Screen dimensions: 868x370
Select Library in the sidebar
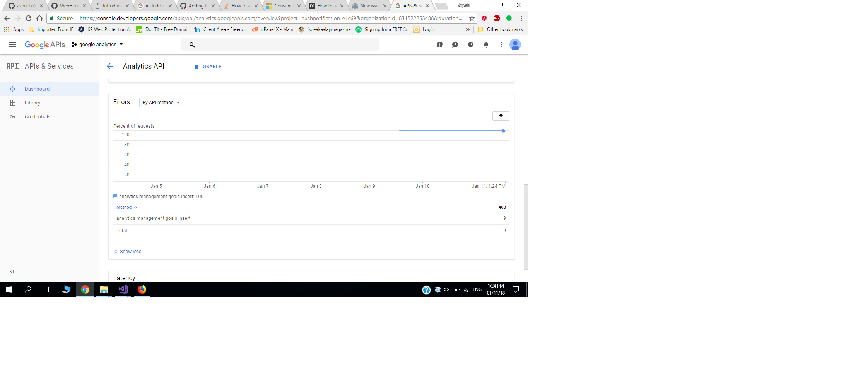(32, 103)
